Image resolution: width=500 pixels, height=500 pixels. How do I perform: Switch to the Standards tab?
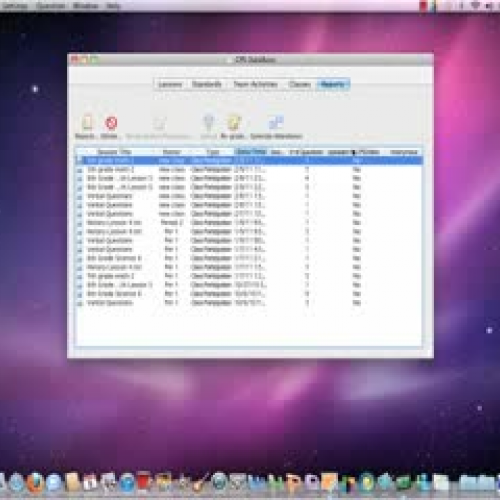click(207, 84)
